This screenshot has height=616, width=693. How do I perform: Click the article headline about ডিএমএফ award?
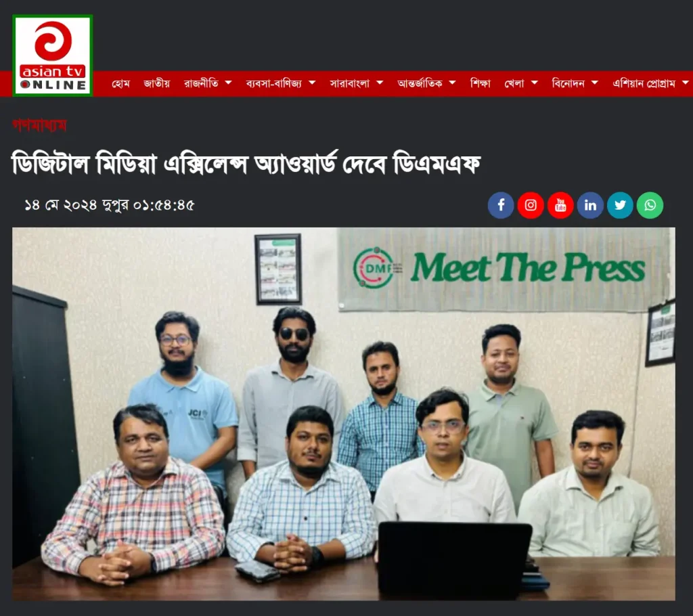pos(246,164)
